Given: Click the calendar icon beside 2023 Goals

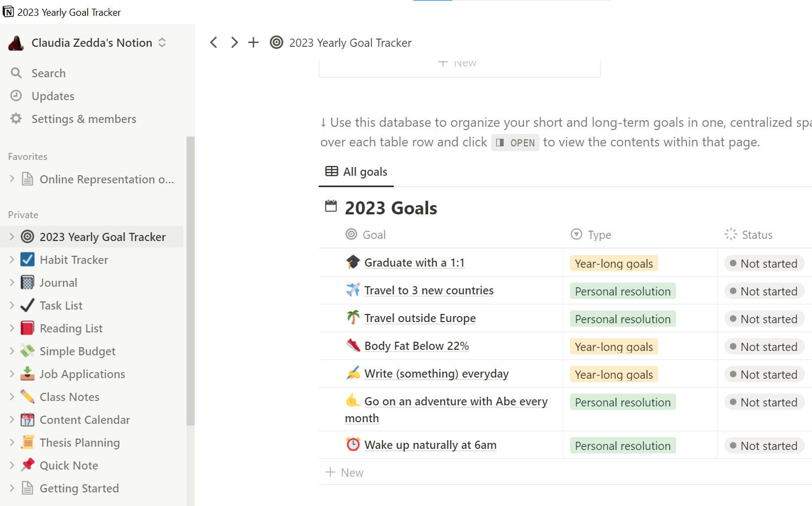Looking at the screenshot, I should [x=331, y=206].
